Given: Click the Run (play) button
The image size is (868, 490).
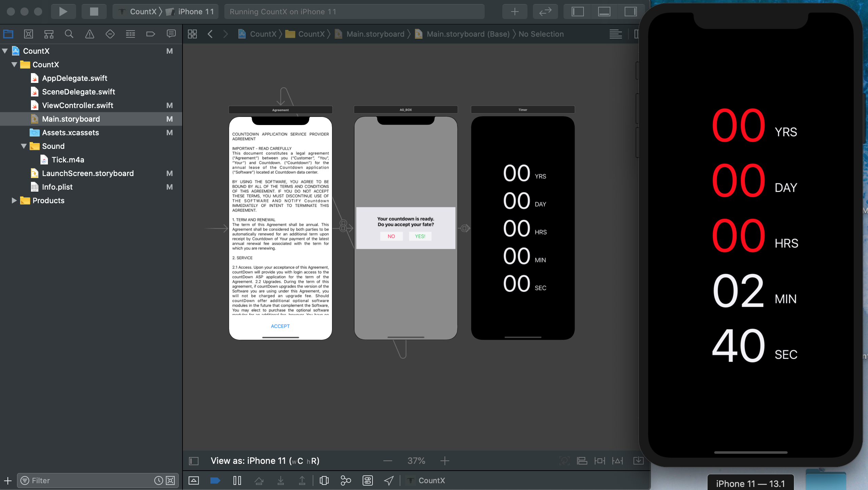Looking at the screenshot, I should coord(63,12).
